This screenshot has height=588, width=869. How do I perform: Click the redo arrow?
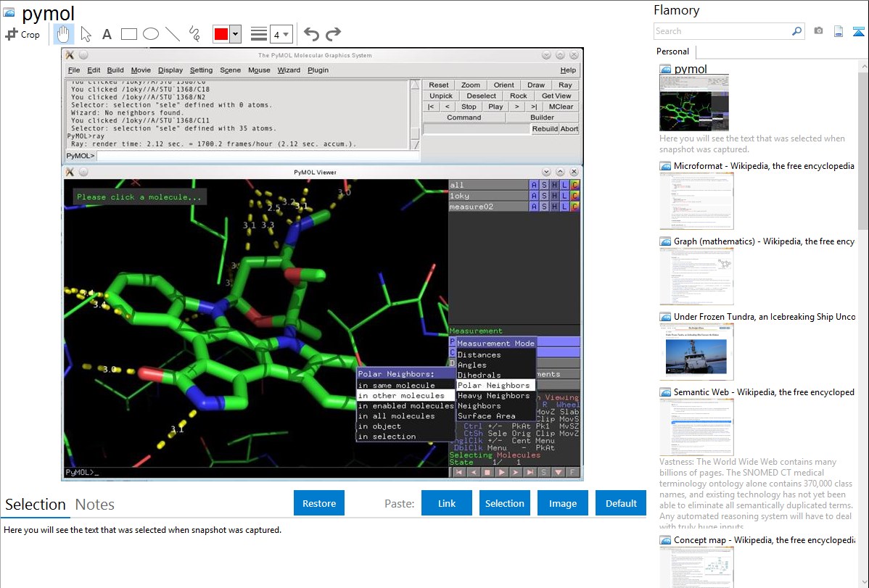(x=333, y=34)
